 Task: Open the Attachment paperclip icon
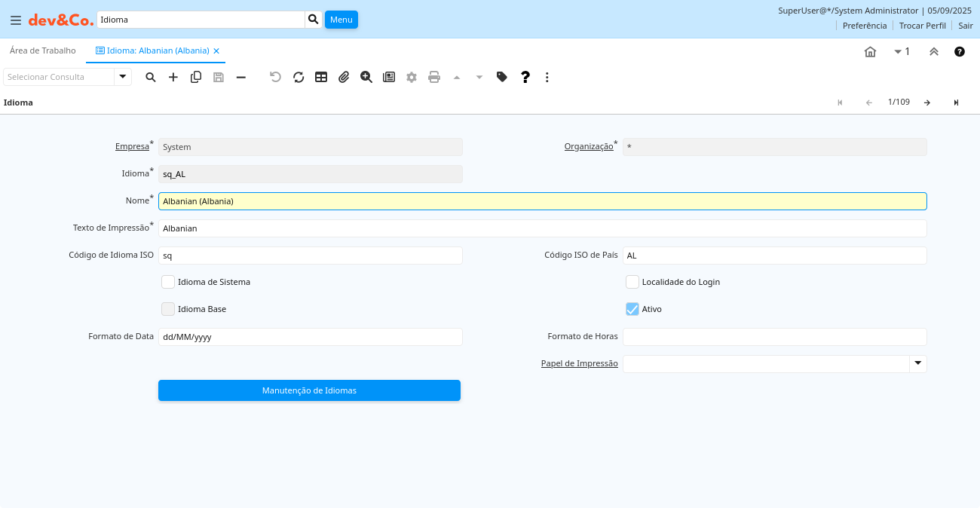click(x=344, y=77)
